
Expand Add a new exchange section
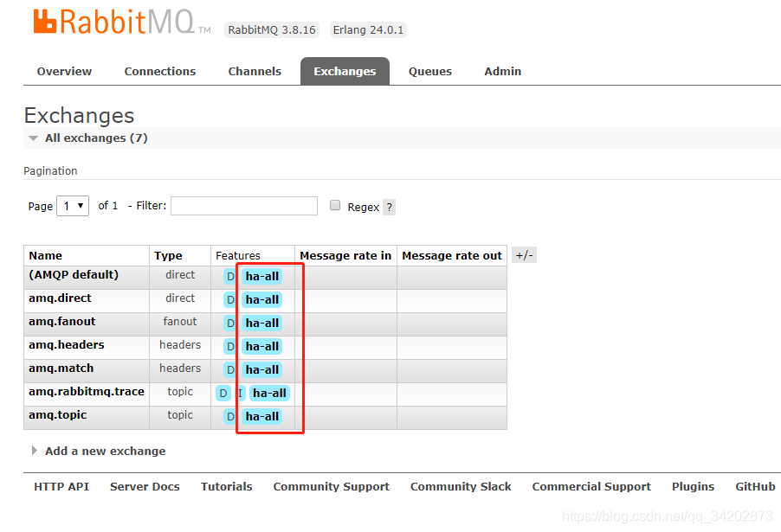click(99, 451)
